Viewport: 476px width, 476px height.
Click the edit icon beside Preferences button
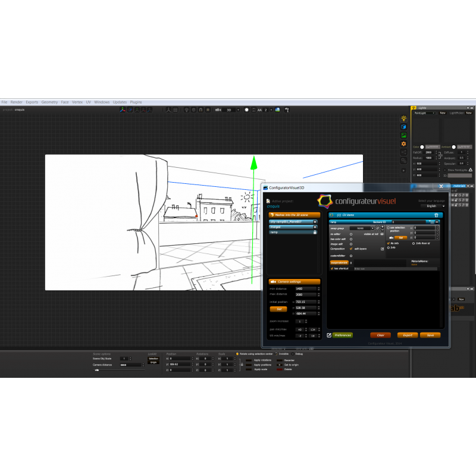[329, 335]
